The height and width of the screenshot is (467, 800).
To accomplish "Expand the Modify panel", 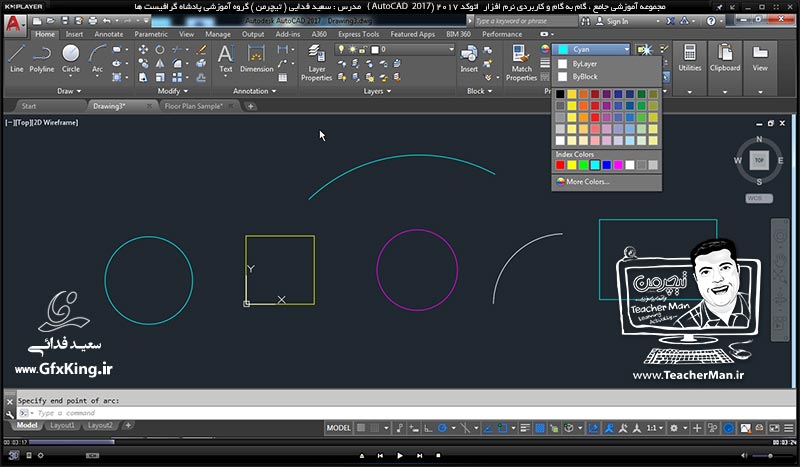I will pyautogui.click(x=172, y=91).
